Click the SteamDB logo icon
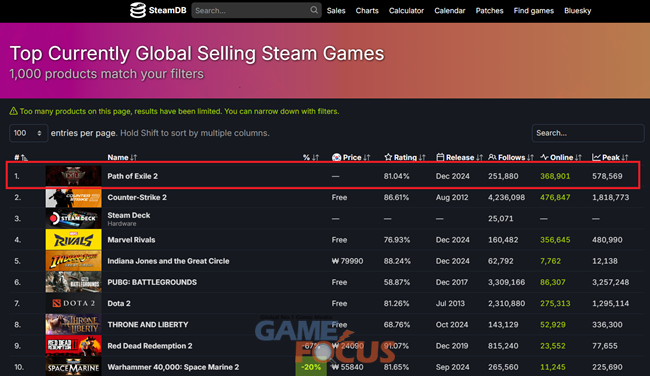Screen dimensions: 650x376 pos(138,10)
